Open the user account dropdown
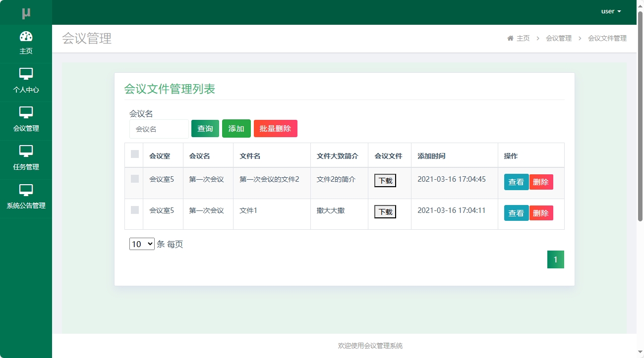644x358 pixels. (610, 11)
